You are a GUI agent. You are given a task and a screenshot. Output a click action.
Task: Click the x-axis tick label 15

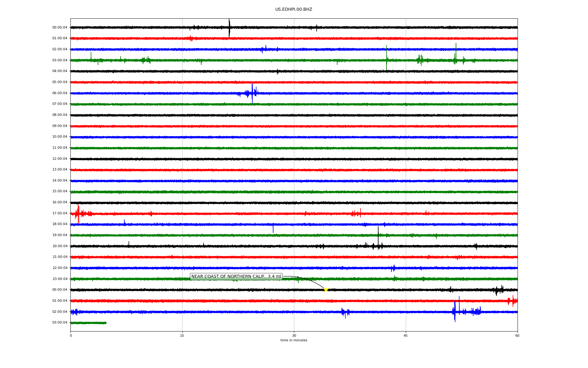click(x=182, y=336)
